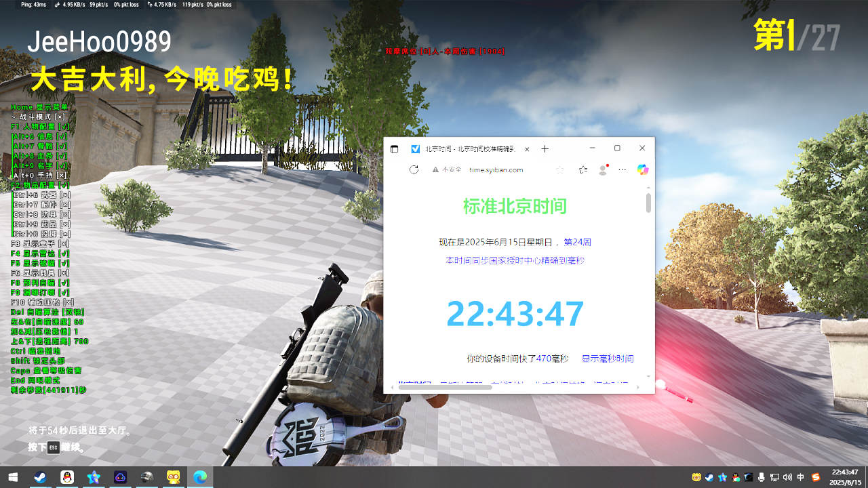Screen dimensions: 868x488
Task: Switch input language 中 indicator
Action: [801, 477]
